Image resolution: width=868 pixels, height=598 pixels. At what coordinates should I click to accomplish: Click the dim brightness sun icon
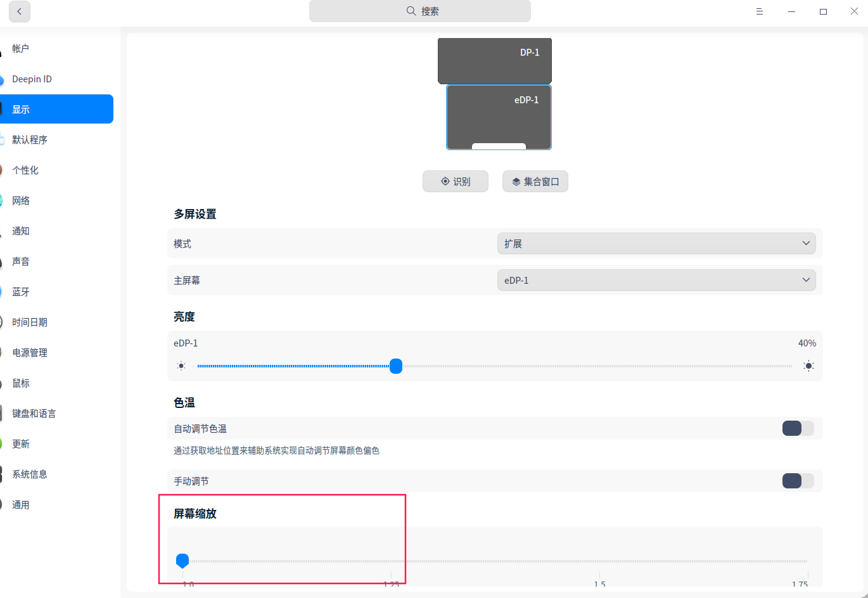tap(182, 366)
